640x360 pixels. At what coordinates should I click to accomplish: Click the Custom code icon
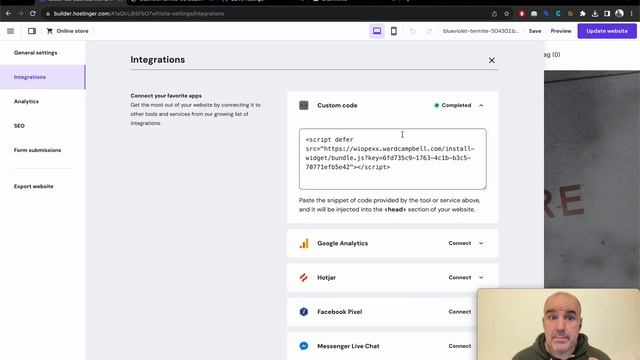pos(304,105)
